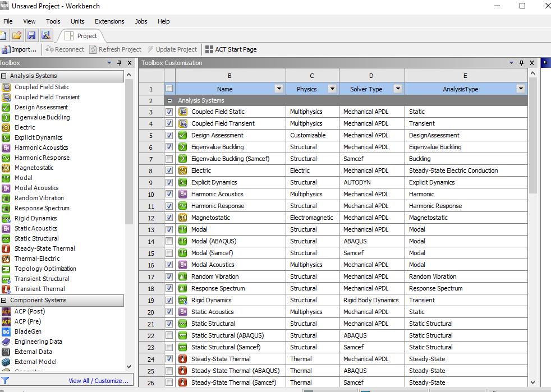Switch to the Project tab
The width and height of the screenshot is (551, 392).
pos(81,36)
